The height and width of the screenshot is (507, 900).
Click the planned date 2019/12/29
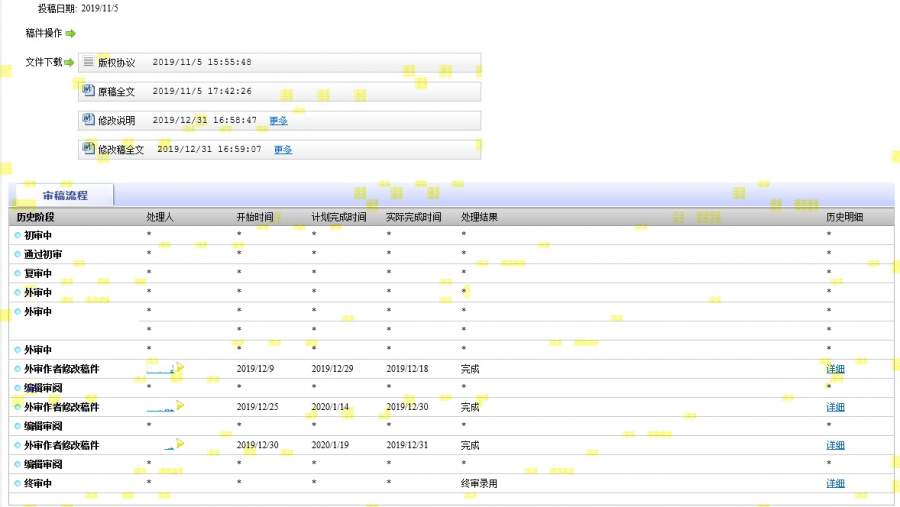[x=332, y=369]
